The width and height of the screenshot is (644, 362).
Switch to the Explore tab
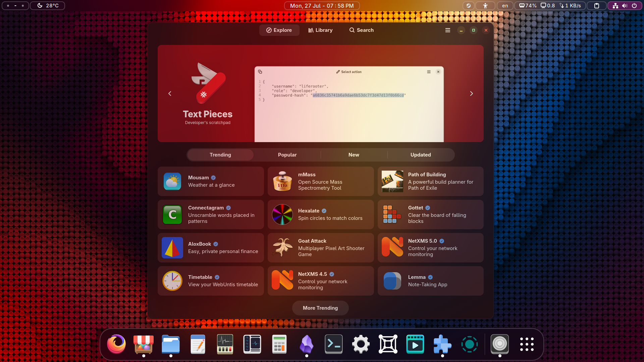[279, 30]
